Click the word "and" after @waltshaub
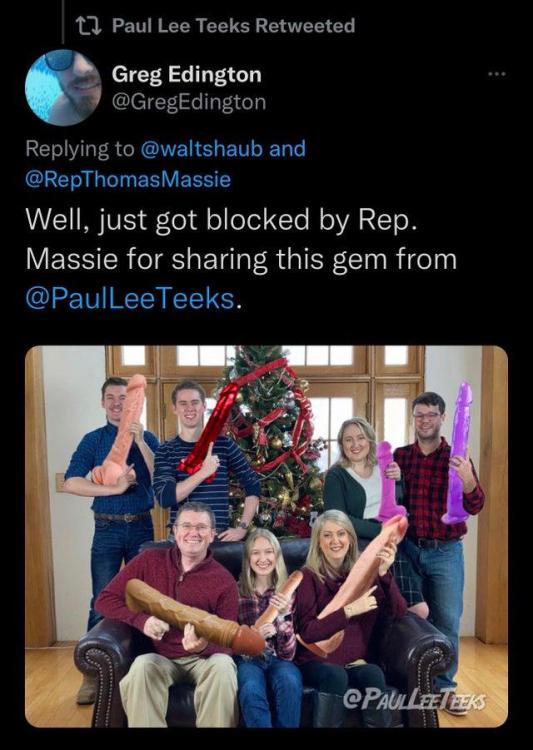Viewport: 533px width, 750px height. (287, 149)
